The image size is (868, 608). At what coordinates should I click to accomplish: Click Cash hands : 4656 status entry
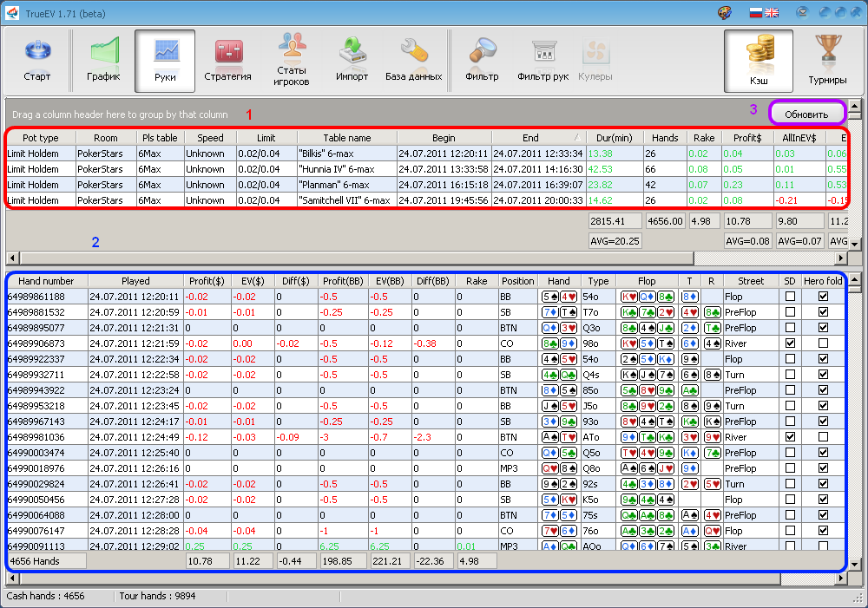point(45,596)
